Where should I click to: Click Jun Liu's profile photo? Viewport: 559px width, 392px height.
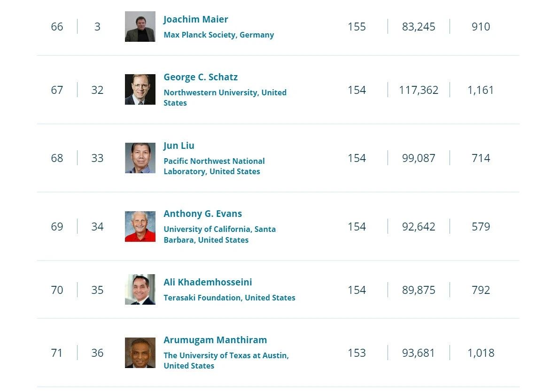[x=140, y=158]
